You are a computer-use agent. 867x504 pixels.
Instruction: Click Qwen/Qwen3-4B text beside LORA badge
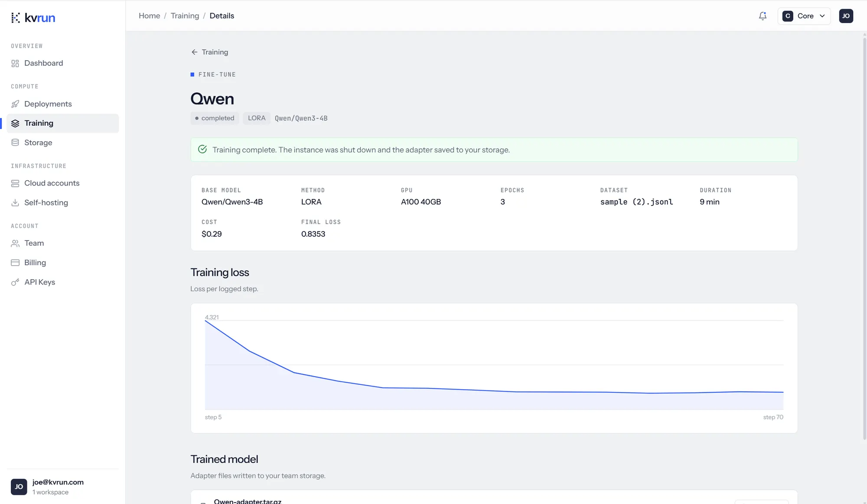(x=301, y=118)
